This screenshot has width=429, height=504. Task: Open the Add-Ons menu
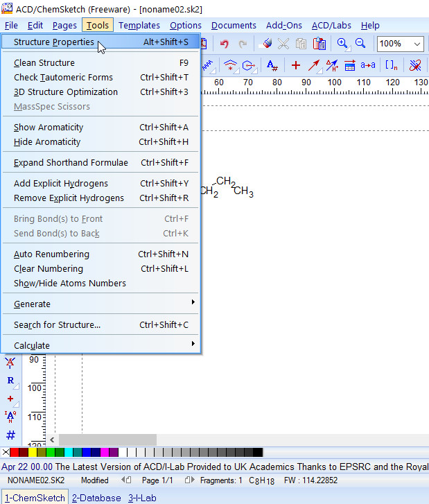(x=283, y=25)
